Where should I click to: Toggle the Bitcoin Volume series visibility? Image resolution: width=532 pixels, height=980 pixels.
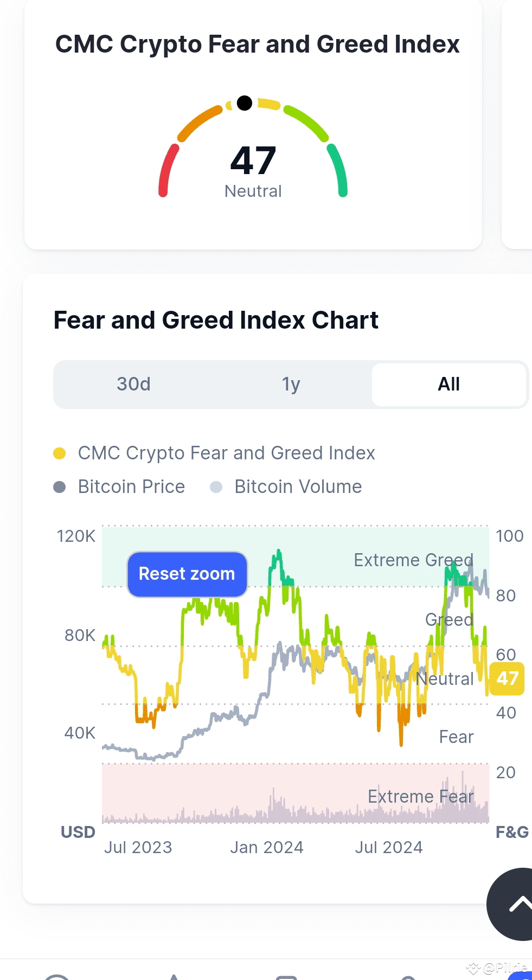tap(298, 487)
